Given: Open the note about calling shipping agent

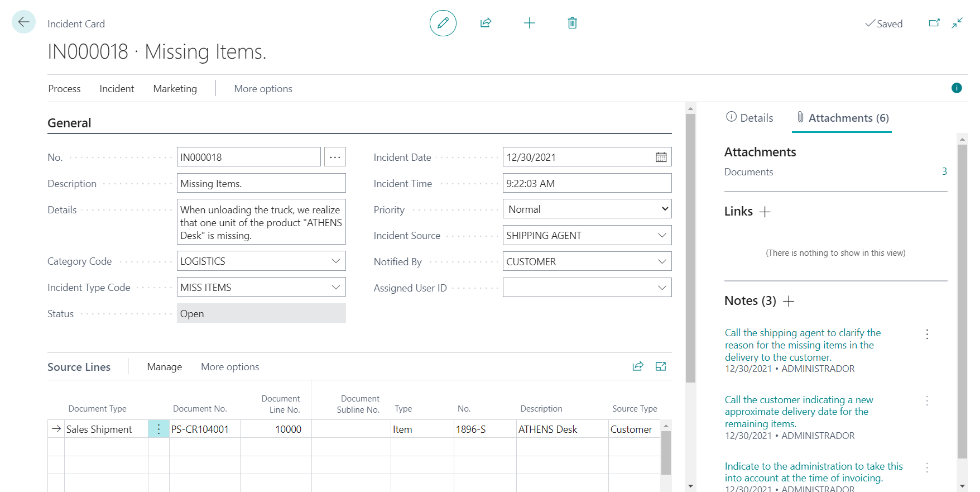Looking at the screenshot, I should click(802, 345).
